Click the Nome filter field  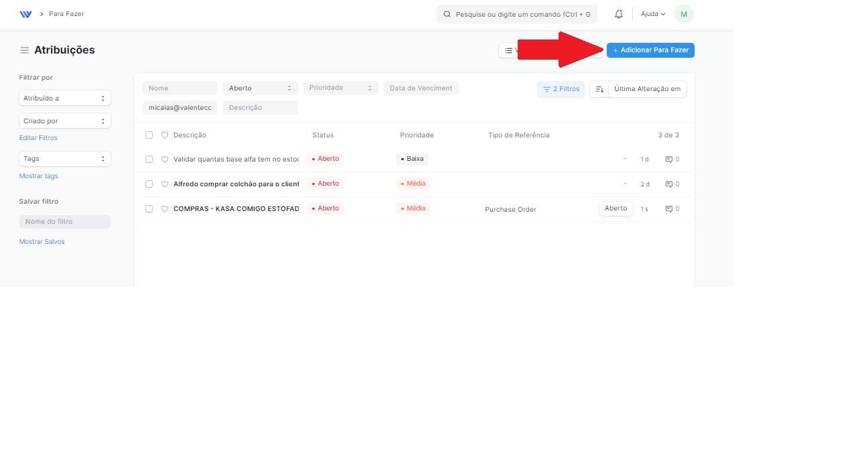(180, 88)
